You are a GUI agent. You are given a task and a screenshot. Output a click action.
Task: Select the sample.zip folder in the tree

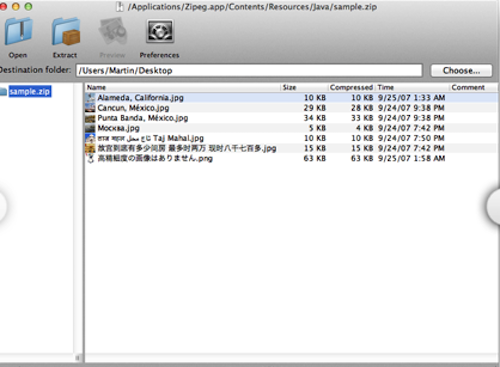[30, 91]
